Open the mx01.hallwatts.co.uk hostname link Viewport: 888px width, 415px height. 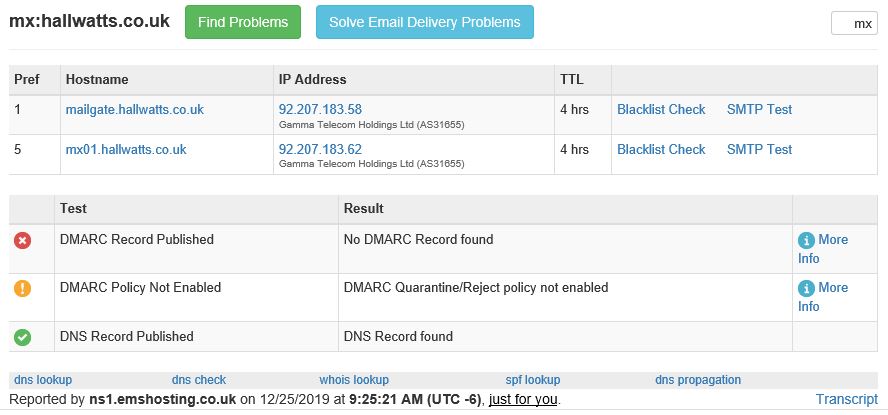pos(126,149)
